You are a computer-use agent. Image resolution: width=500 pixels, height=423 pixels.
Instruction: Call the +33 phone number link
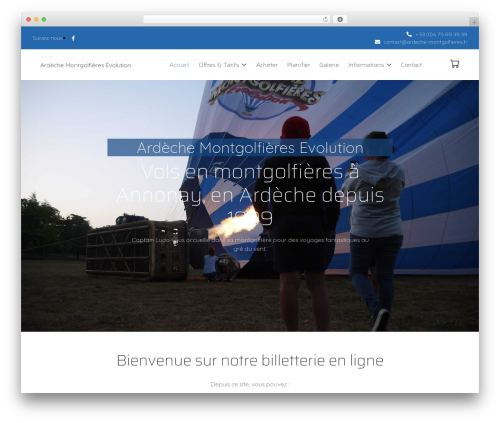[x=441, y=34]
